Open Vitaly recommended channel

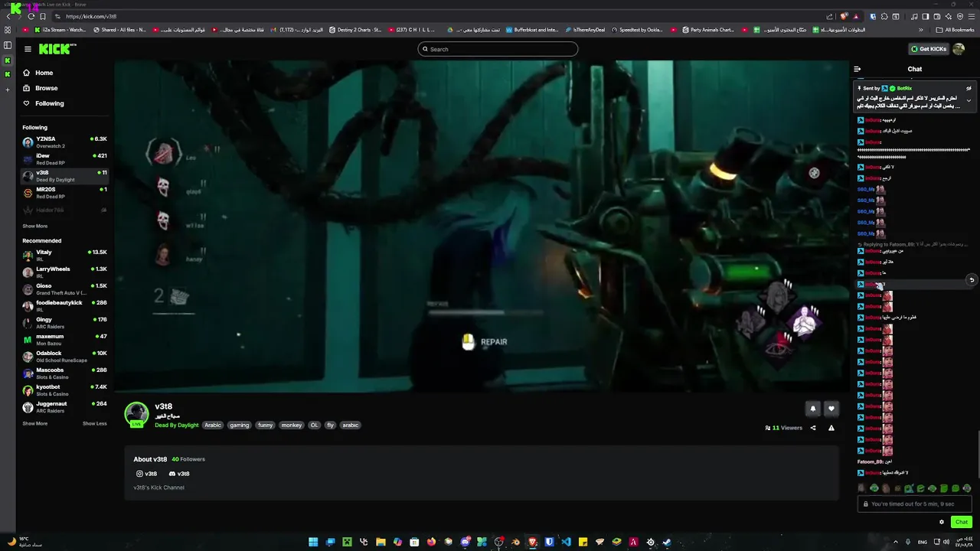coord(65,256)
